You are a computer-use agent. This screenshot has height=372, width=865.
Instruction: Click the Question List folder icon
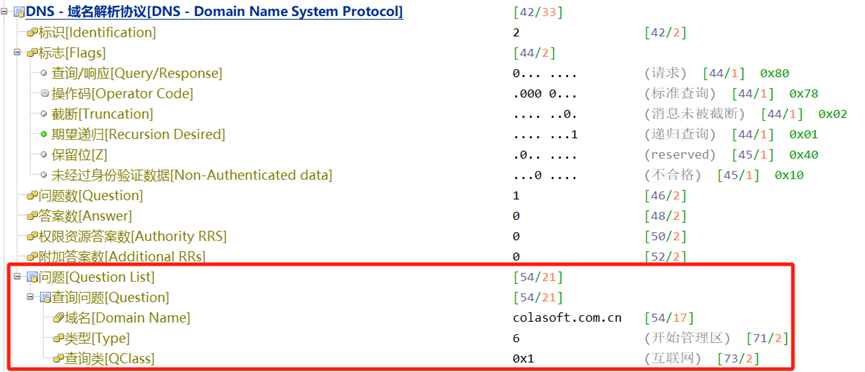tap(32, 277)
